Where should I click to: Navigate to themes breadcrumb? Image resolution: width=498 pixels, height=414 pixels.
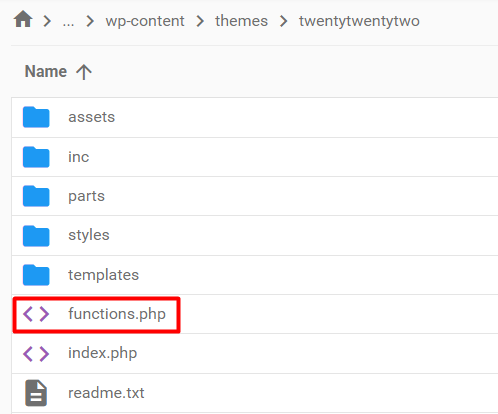[241, 21]
